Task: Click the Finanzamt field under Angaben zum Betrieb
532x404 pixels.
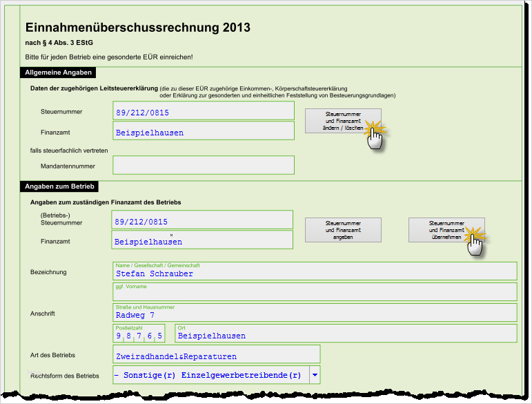Action: (x=202, y=240)
